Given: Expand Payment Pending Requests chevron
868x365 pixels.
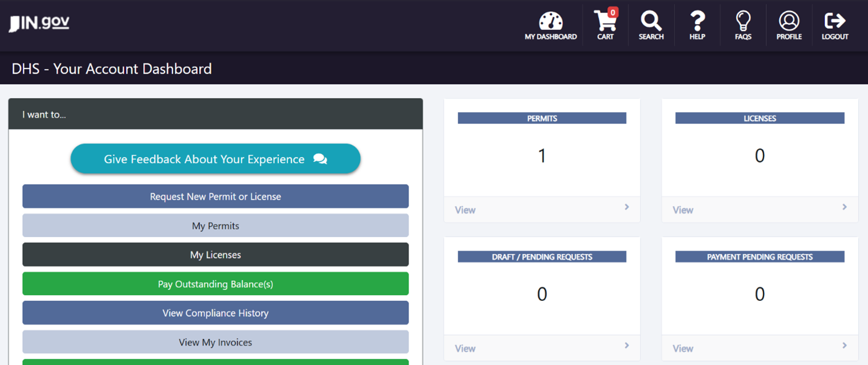Looking at the screenshot, I should pyautogui.click(x=844, y=345).
